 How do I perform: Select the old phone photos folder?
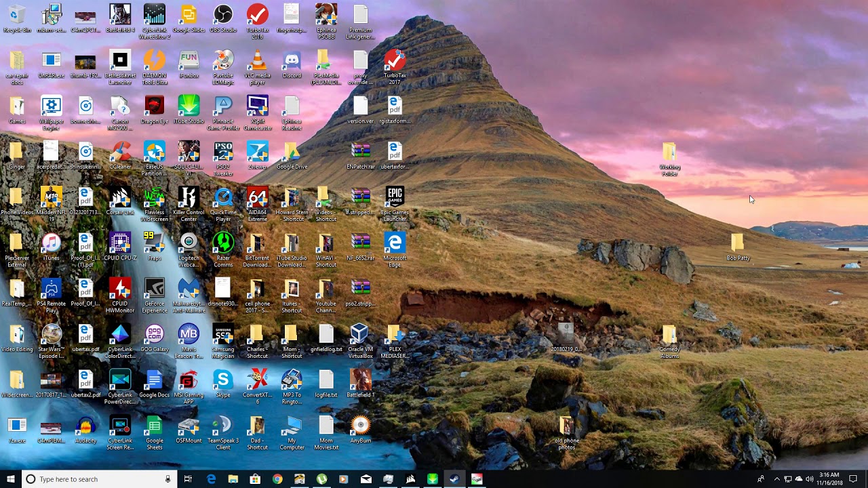tap(566, 432)
